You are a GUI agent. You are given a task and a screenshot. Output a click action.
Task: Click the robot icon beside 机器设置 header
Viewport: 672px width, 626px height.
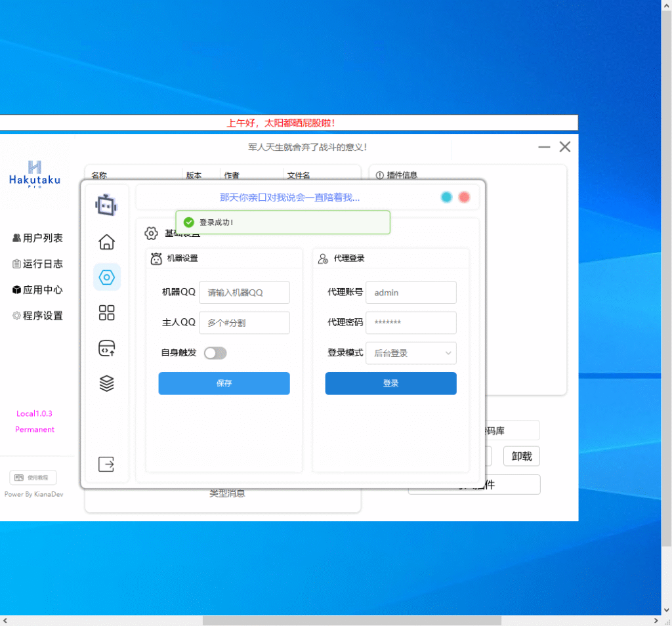tap(157, 258)
